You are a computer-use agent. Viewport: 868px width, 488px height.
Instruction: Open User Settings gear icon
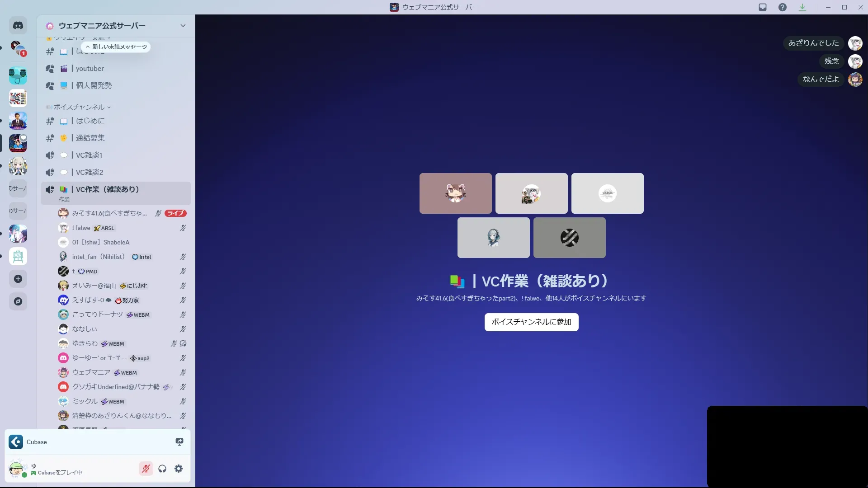179,469
